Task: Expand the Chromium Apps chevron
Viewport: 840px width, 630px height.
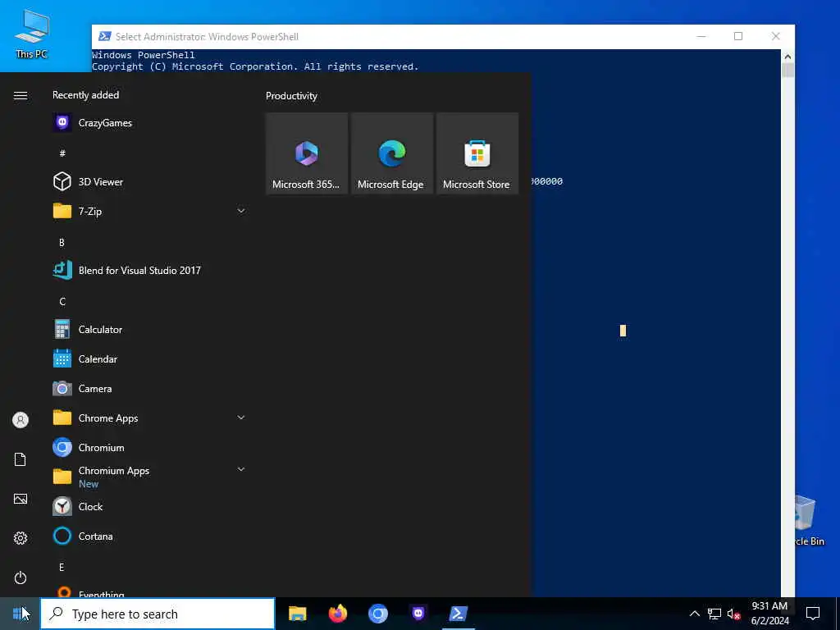Action: [241, 469]
